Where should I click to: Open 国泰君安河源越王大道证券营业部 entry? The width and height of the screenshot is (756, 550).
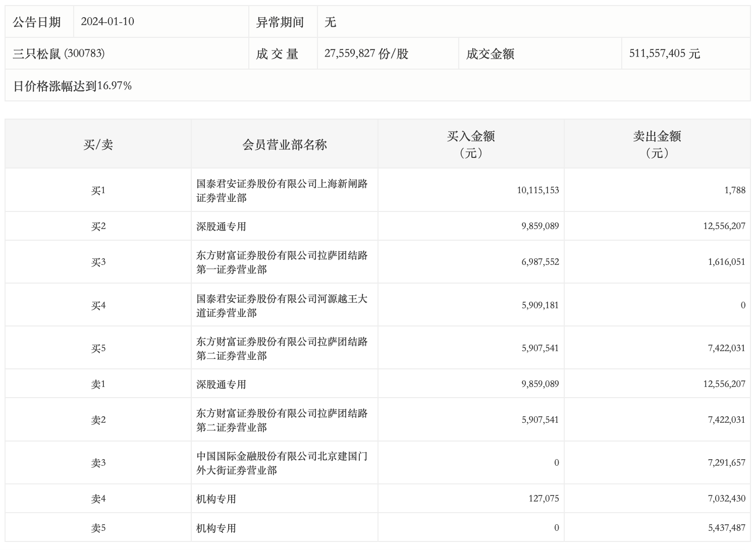(282, 305)
